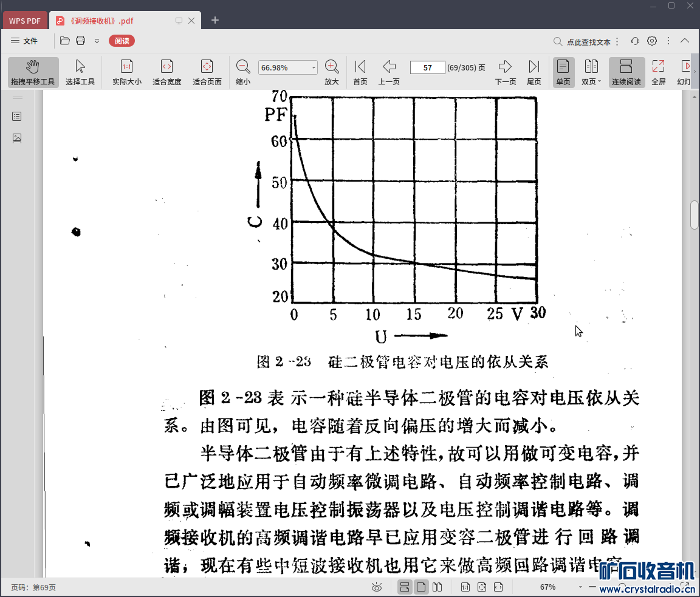Open the 文件 menu
Screen dimensions: 700x597
[24, 41]
